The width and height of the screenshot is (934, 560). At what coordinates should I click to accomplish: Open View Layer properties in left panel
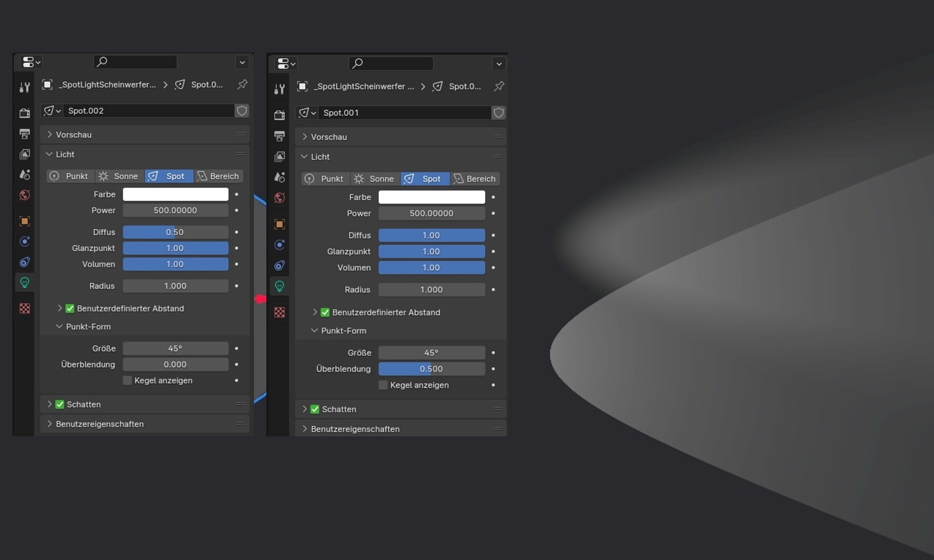click(x=24, y=154)
